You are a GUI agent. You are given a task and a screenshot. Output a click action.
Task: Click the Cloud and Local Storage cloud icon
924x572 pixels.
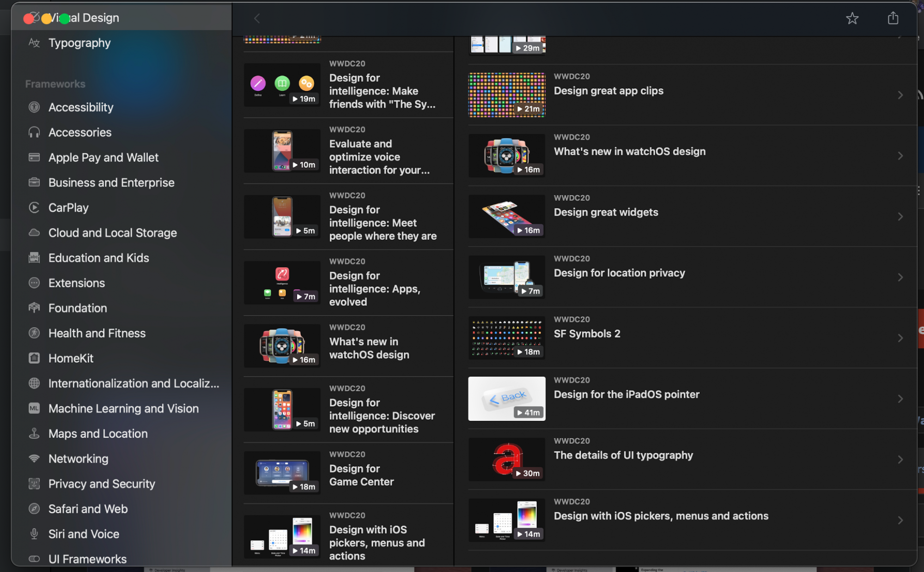click(x=34, y=233)
